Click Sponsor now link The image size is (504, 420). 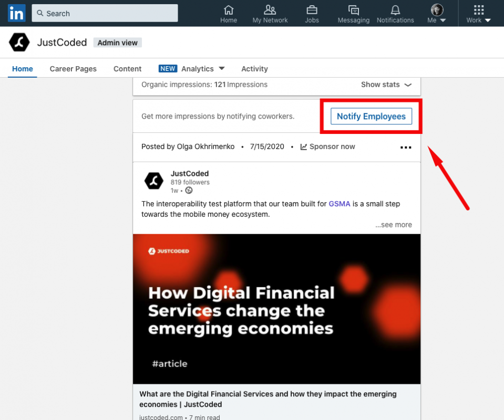click(x=327, y=147)
